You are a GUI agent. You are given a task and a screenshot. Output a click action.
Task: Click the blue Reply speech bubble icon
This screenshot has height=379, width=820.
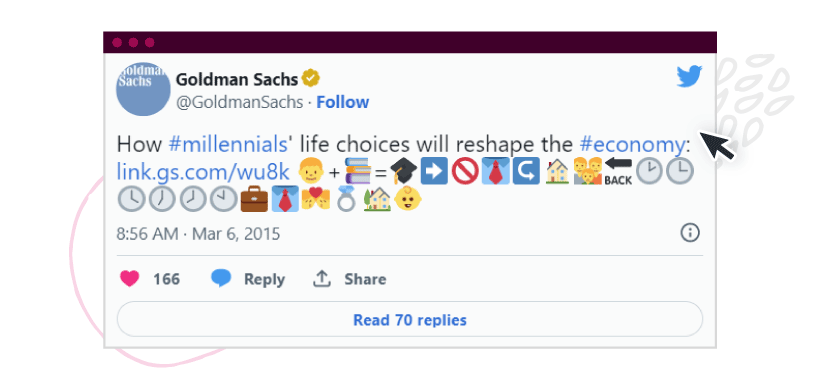pos(221,279)
